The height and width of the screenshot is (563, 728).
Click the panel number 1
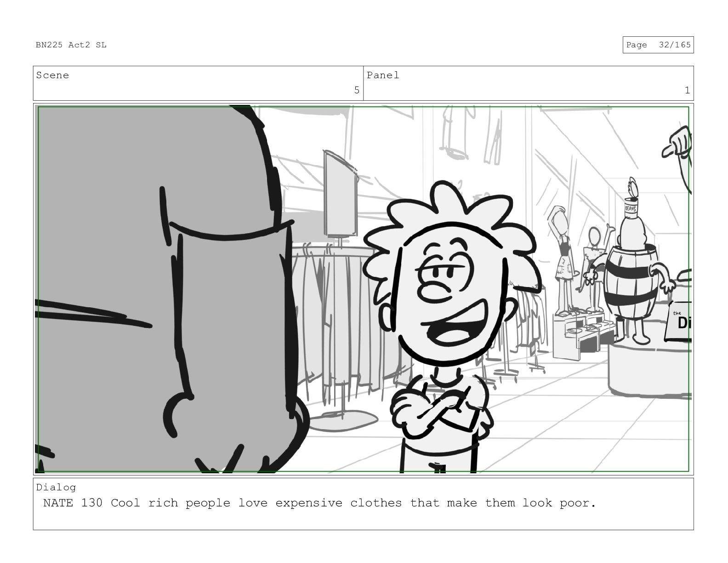click(687, 90)
